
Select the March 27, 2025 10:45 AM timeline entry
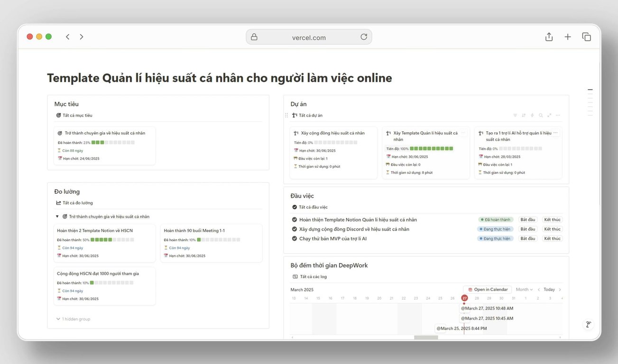click(x=487, y=318)
